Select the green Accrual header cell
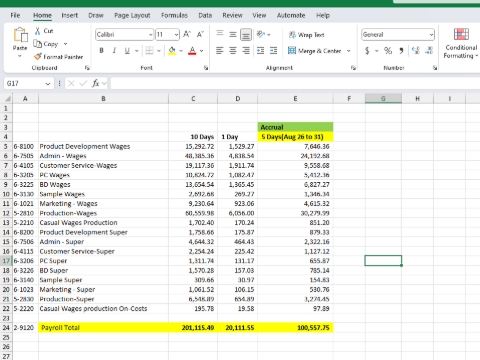The height and width of the screenshot is (360, 480). [295, 127]
